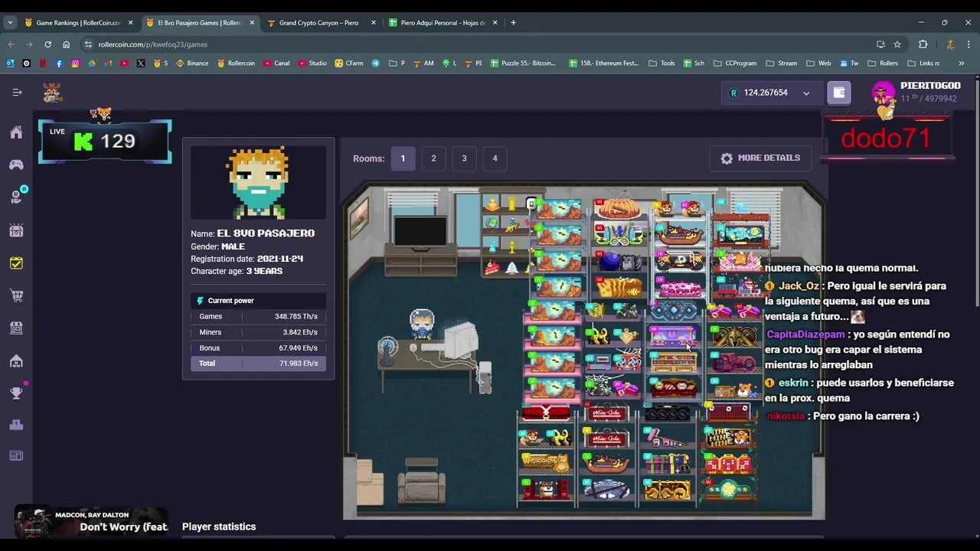The height and width of the screenshot is (551, 980).
Task: Click the PIERITOGOD profile avatar
Action: pyautogui.click(x=884, y=93)
